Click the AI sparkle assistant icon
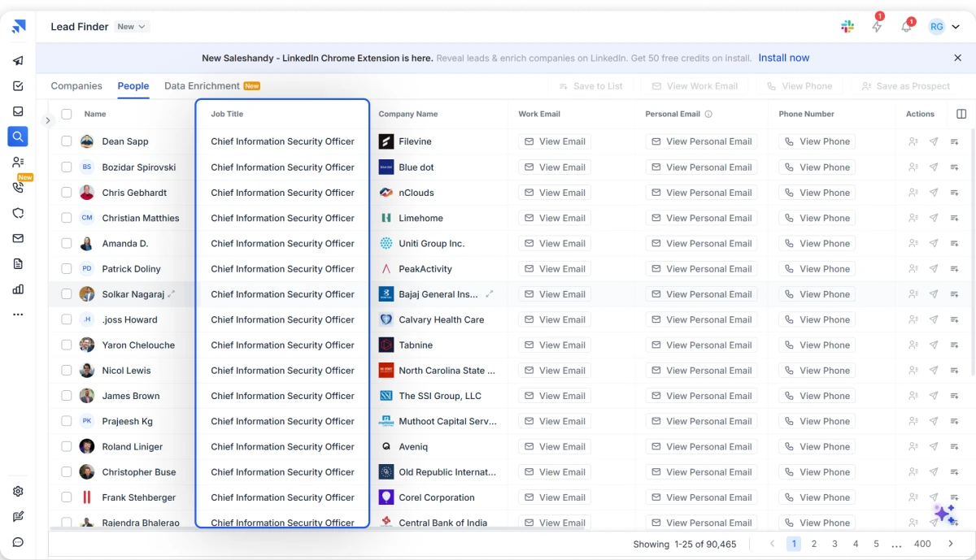The image size is (976, 560). (944, 514)
